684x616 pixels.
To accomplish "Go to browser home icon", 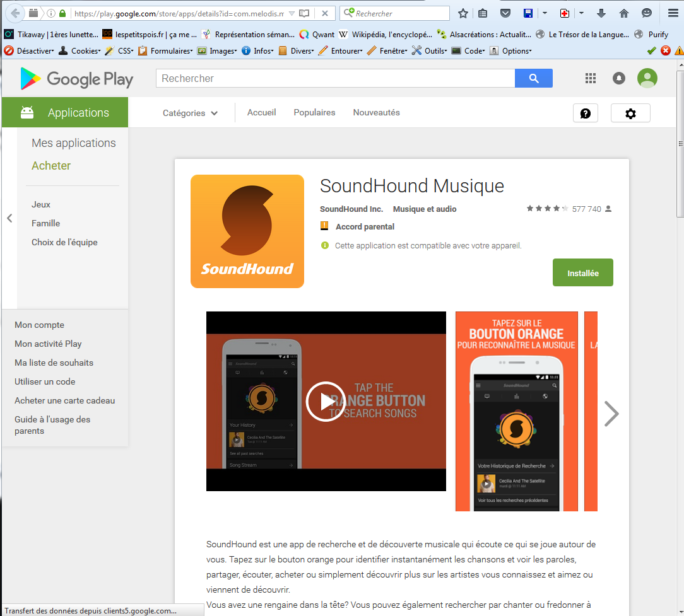I will point(624,13).
